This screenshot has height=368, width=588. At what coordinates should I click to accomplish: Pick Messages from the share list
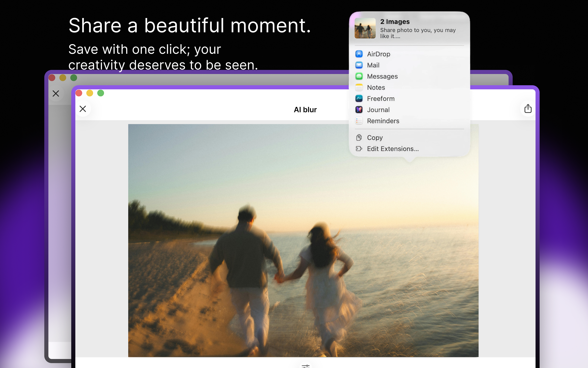coord(409,76)
